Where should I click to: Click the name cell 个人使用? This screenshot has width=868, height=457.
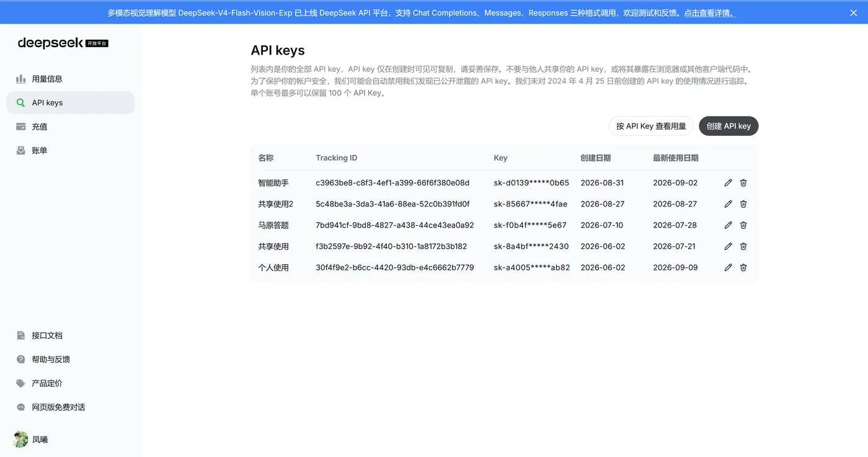point(273,267)
